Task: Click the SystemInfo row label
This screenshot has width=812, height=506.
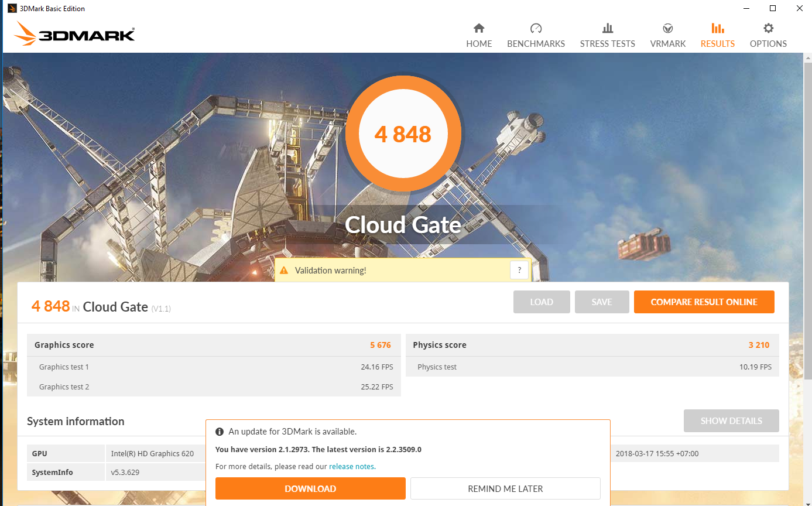Action: (x=53, y=473)
